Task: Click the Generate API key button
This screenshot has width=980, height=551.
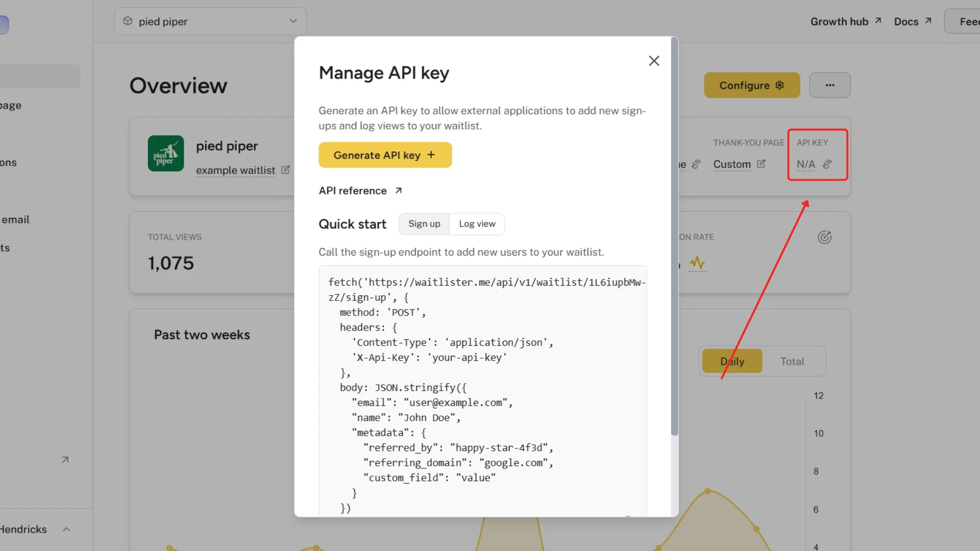Action: click(385, 155)
